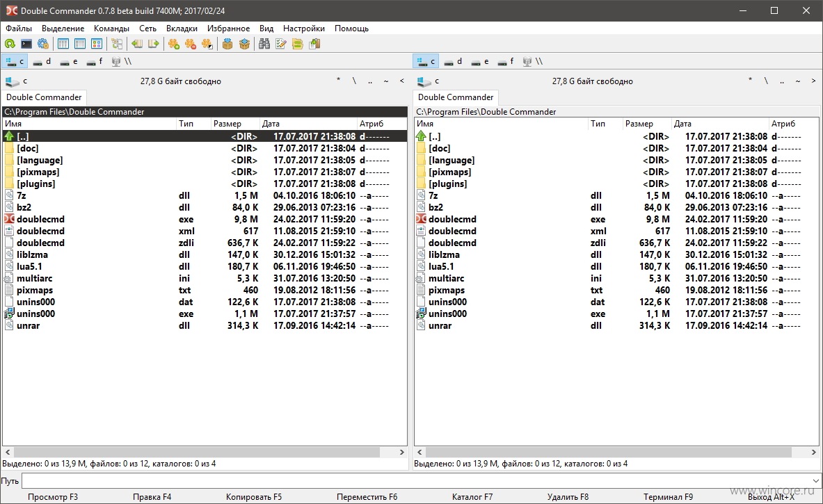Click Каталог F7 button
This screenshot has width=823, height=504.
coord(472,496)
